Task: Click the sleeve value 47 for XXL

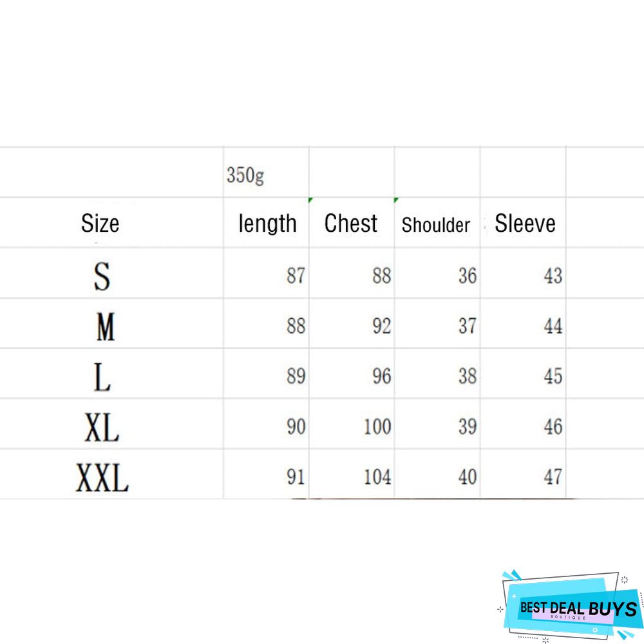Action: coord(553,477)
